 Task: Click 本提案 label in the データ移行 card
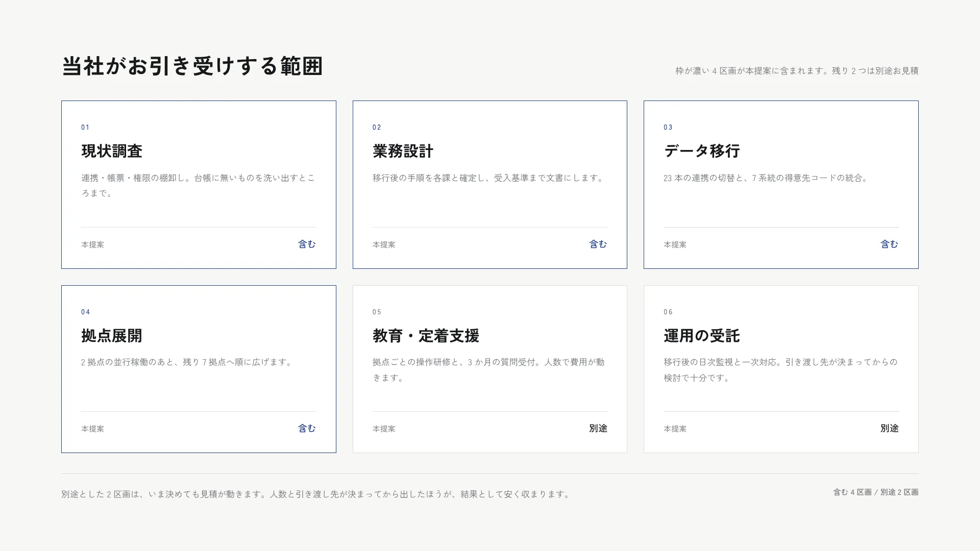pyautogui.click(x=675, y=245)
